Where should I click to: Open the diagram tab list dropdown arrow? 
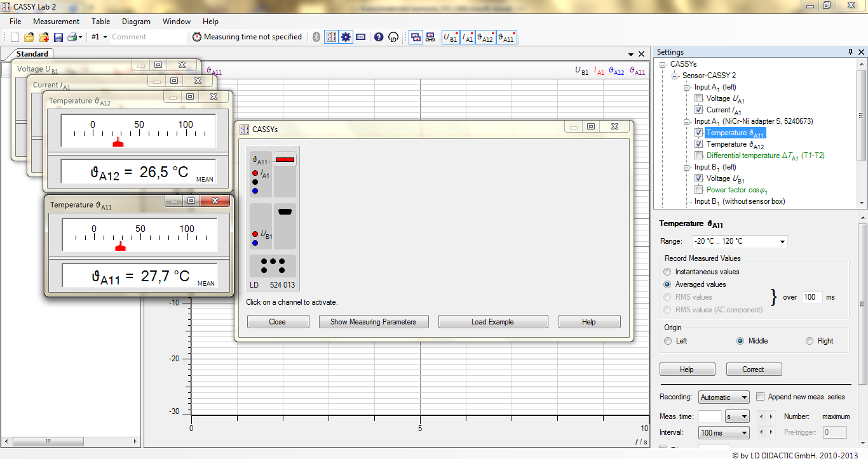[631, 55]
